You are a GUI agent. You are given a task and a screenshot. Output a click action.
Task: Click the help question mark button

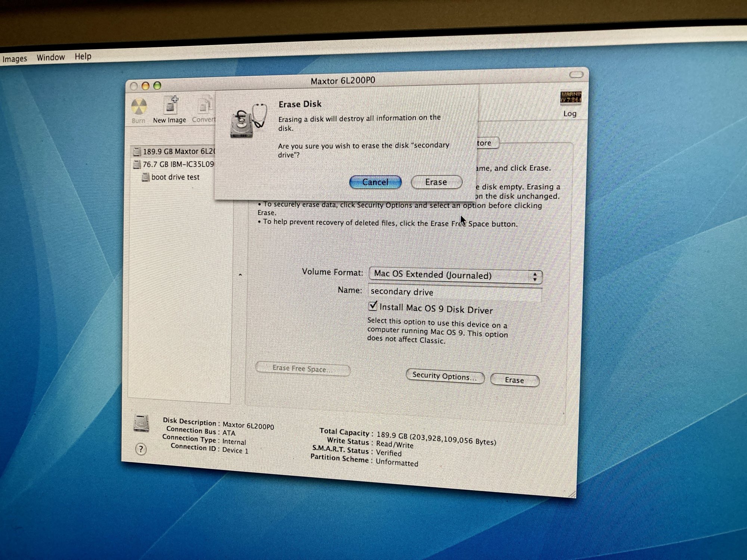(141, 449)
